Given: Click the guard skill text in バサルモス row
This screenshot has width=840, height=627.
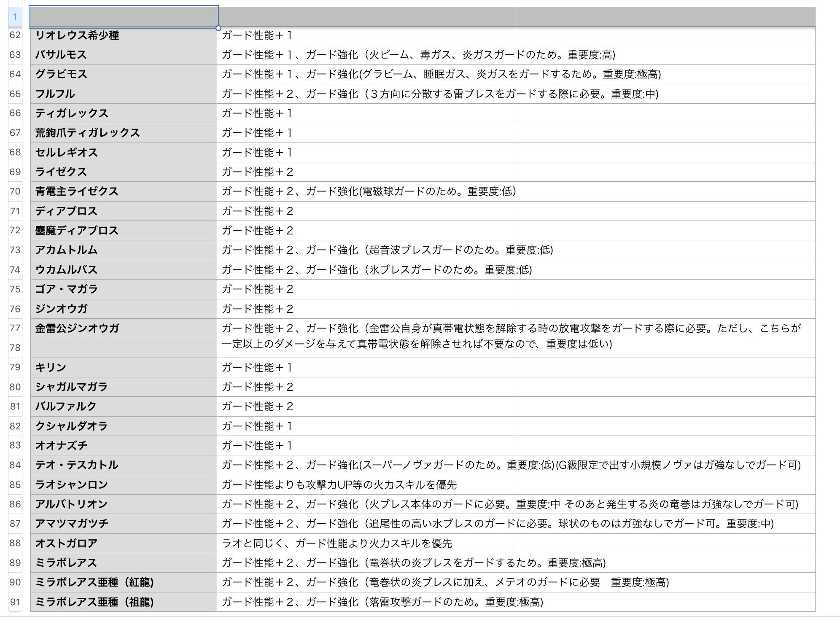Looking at the screenshot, I should [x=418, y=55].
